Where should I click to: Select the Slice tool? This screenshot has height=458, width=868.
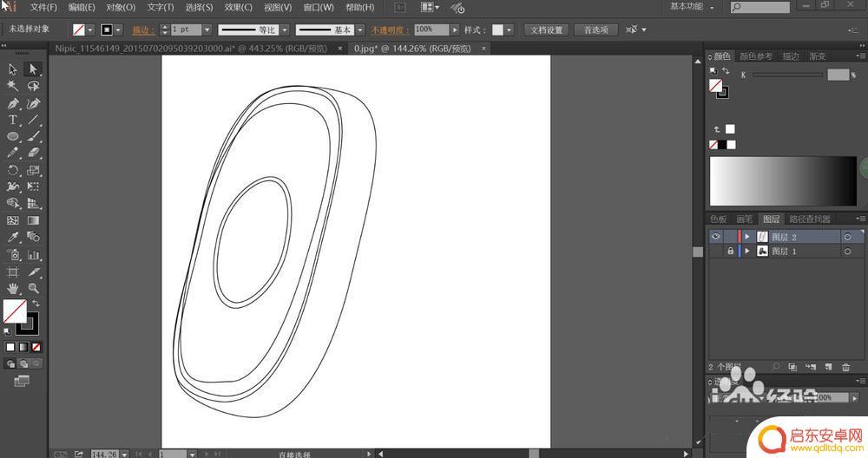tap(33, 272)
